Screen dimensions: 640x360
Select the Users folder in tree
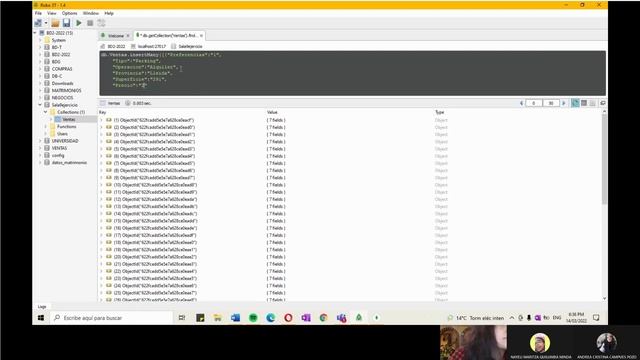[x=62, y=134]
